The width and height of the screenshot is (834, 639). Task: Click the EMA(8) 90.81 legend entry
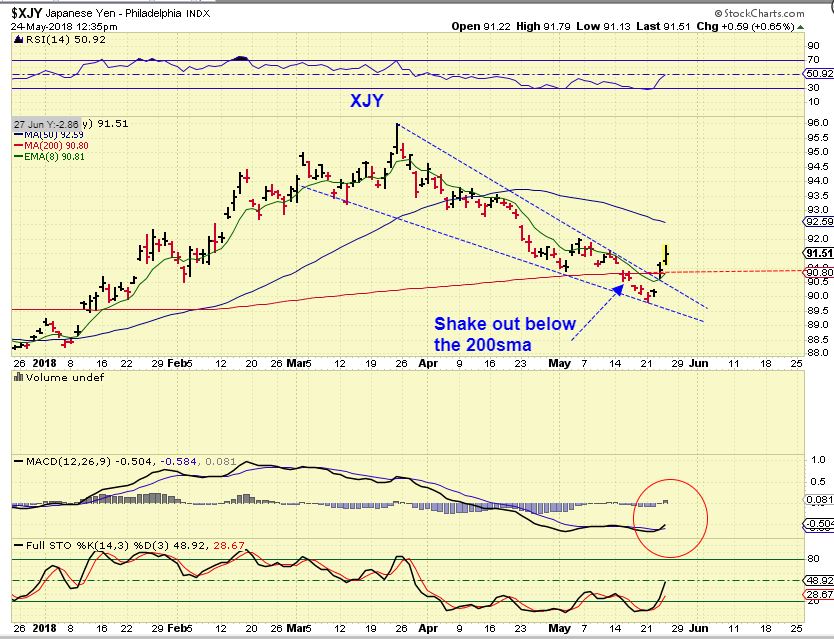[x=49, y=156]
